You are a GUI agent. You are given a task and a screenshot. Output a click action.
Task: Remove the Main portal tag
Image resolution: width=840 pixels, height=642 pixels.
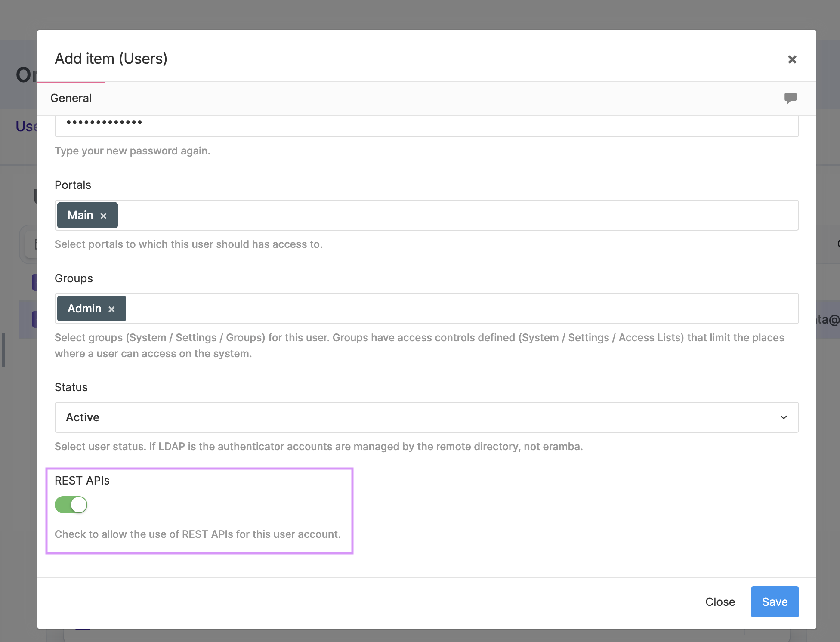103,216
